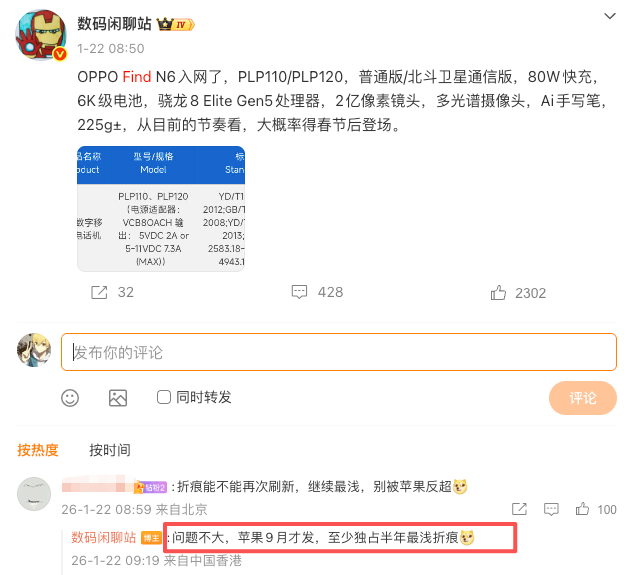Submit with the orange 评论 button
This screenshot has height=575, width=630.
click(583, 398)
